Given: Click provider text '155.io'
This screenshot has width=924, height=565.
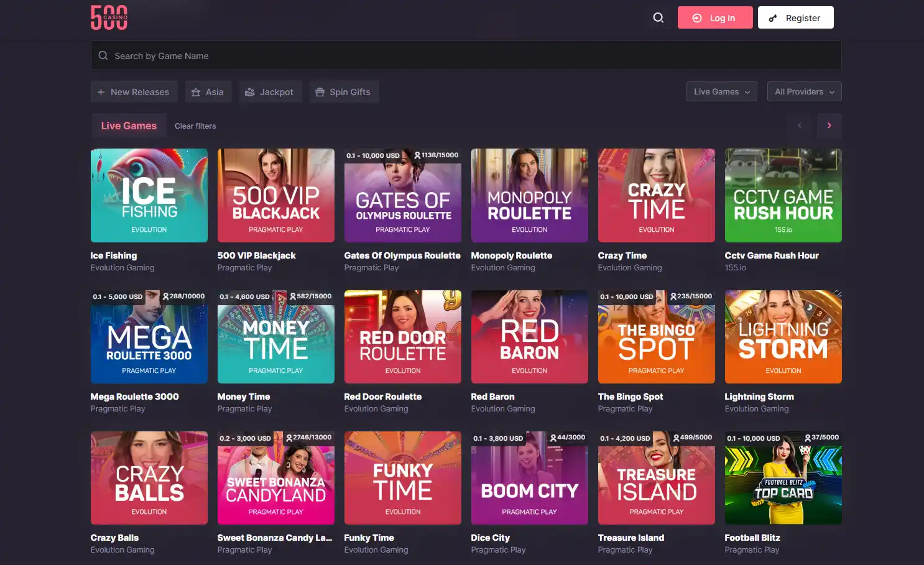Looking at the screenshot, I should coord(736,268).
